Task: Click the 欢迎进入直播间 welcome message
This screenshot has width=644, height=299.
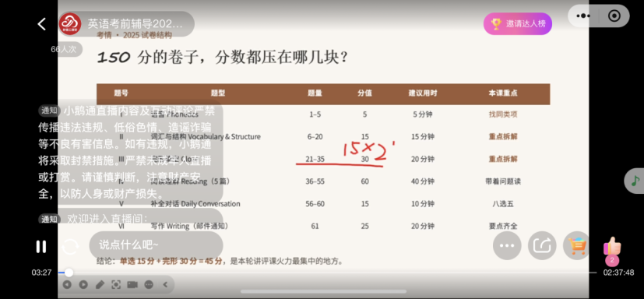Action: tap(107, 219)
